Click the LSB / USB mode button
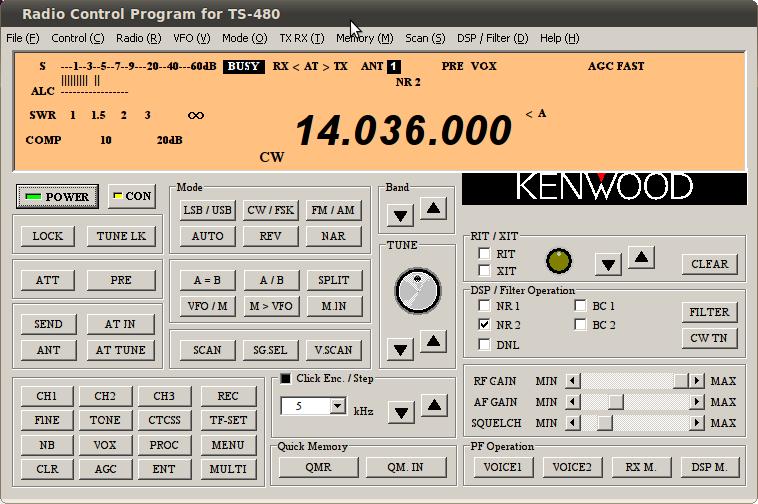Viewport: 758px width, 504px height. click(x=207, y=210)
